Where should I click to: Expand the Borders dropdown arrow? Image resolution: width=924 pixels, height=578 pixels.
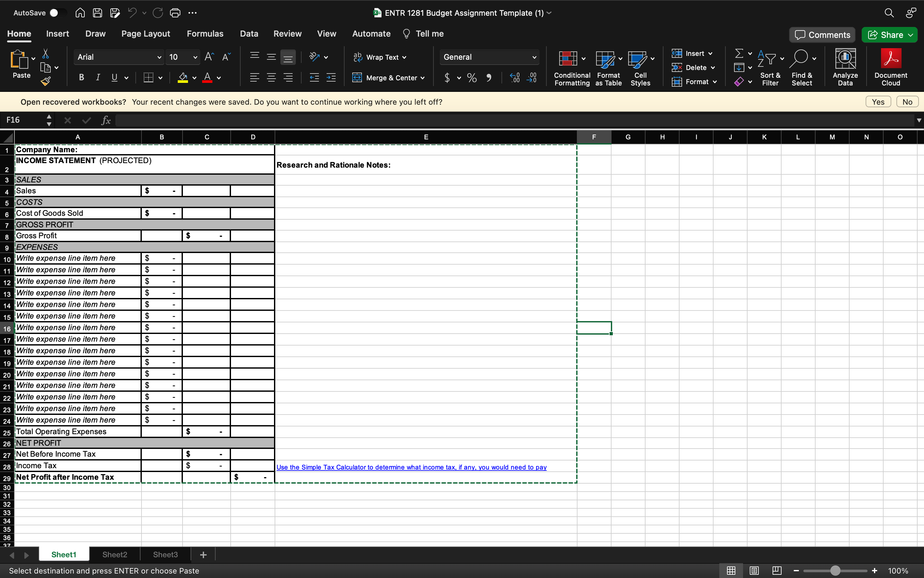click(160, 78)
